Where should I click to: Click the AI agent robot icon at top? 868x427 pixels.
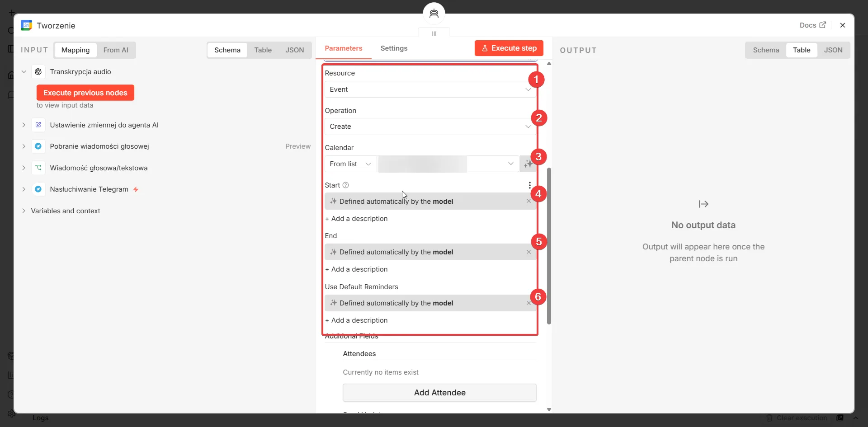point(434,13)
